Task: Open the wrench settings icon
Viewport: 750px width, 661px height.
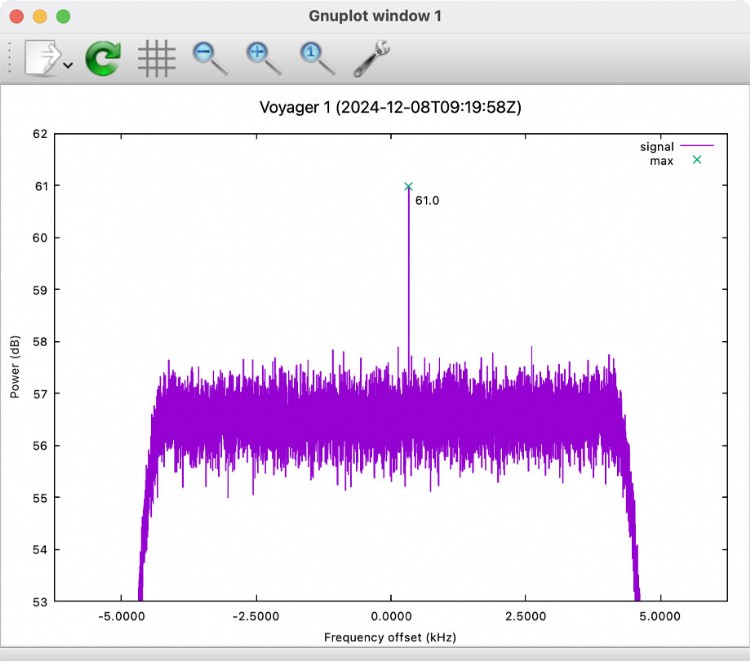Action: pyautogui.click(x=372, y=58)
